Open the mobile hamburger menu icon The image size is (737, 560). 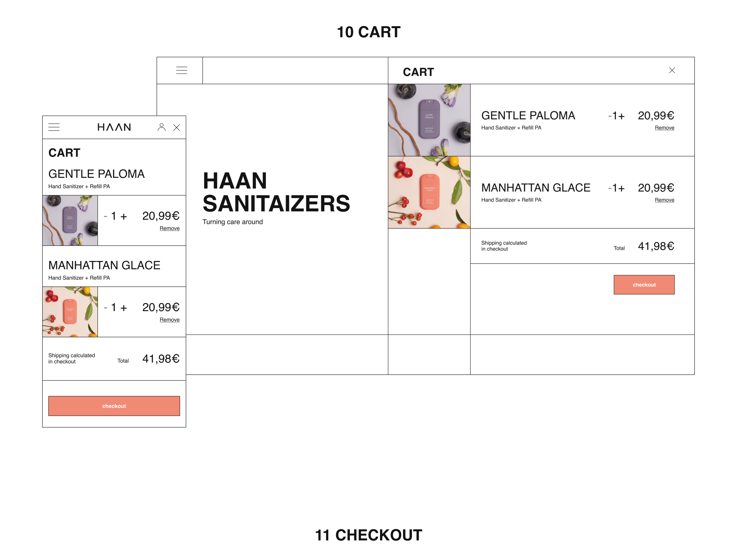[x=54, y=127]
